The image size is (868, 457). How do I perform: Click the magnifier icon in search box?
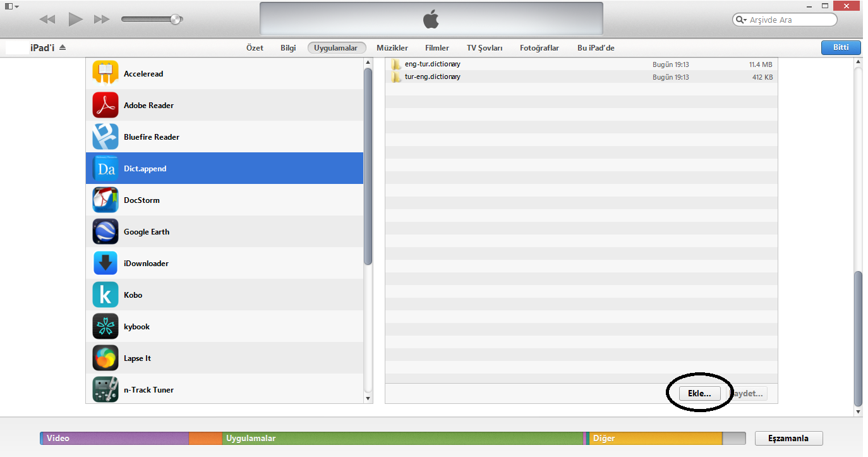coord(741,20)
